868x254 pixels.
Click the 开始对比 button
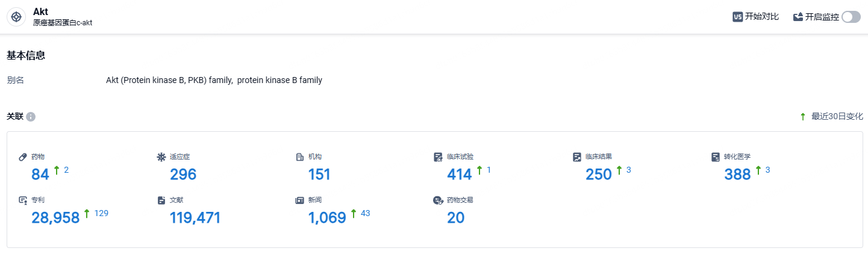[756, 17]
